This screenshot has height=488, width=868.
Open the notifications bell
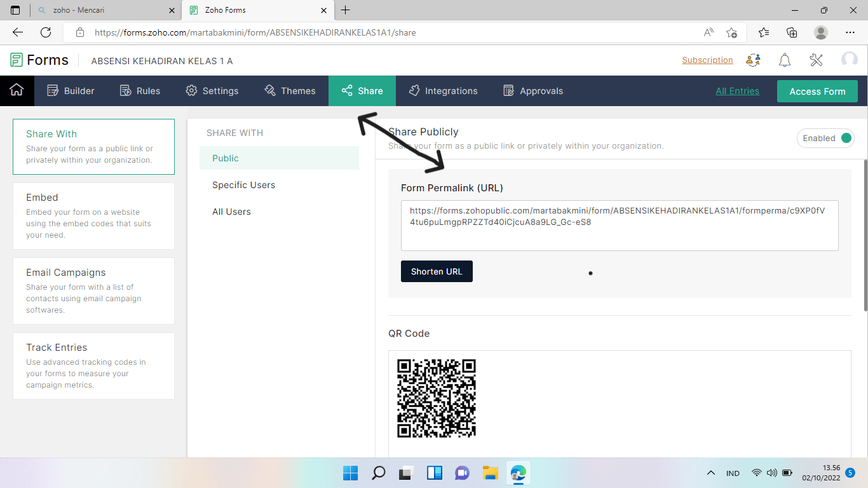point(785,60)
